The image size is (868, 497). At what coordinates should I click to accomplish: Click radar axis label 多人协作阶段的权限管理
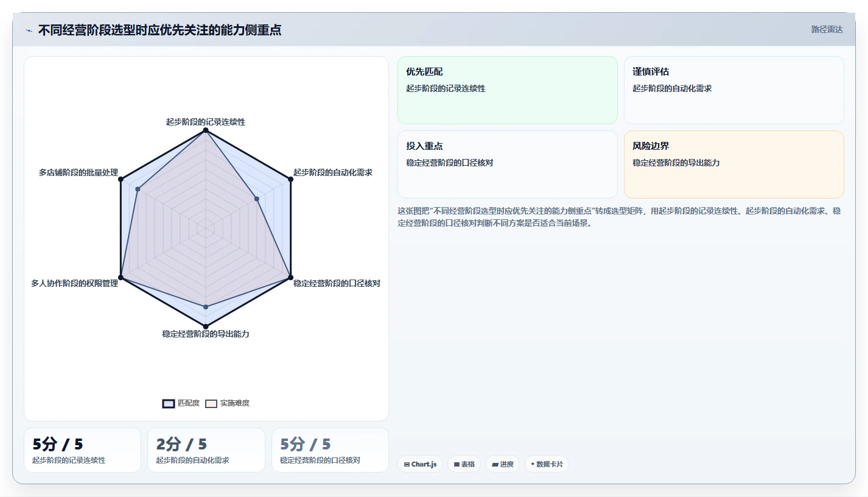click(75, 283)
